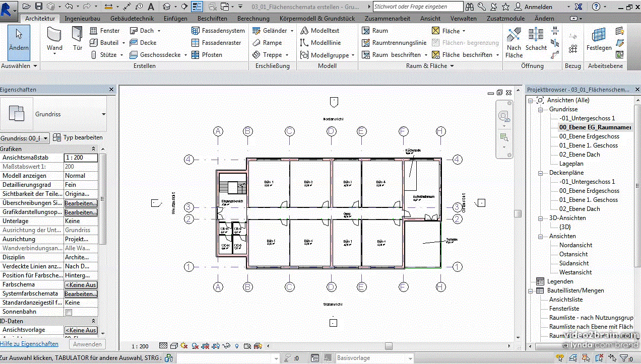
Task: Click the Text 'A' icon in quick access toolbar
Action: coord(151,7)
